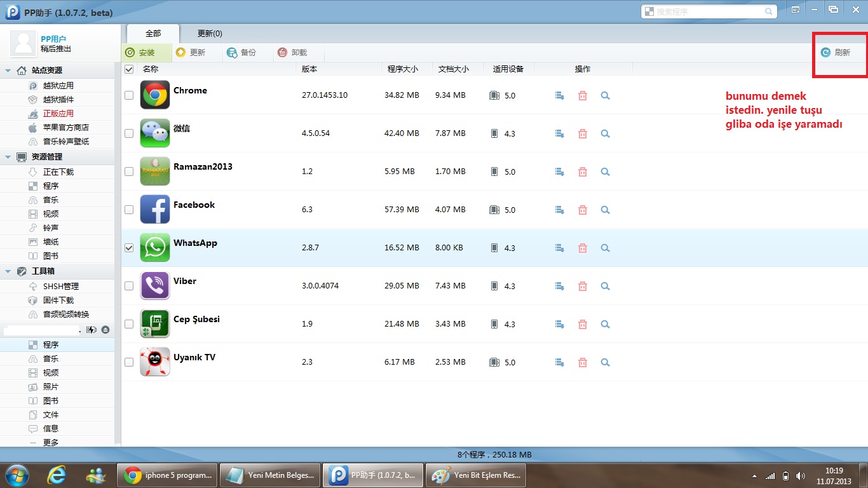The image size is (868, 488).
Task: Collapse the 站点资源 sidebar section
Action: point(8,71)
